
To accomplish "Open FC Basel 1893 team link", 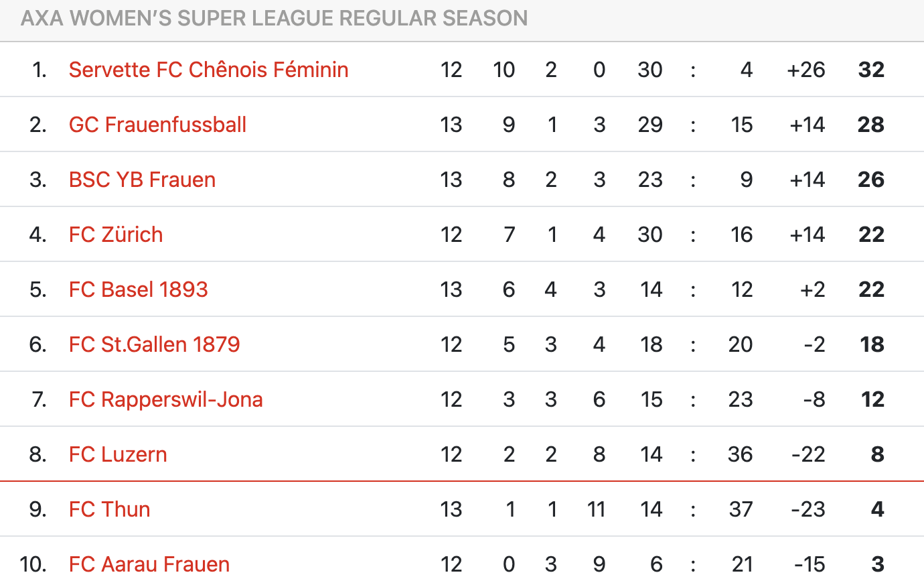I will click(138, 289).
